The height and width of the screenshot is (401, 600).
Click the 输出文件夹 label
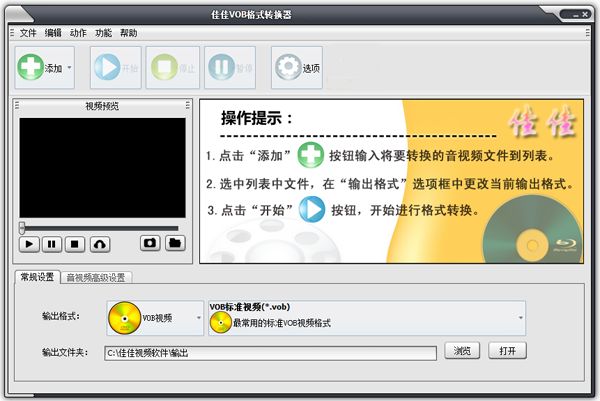coord(65,352)
